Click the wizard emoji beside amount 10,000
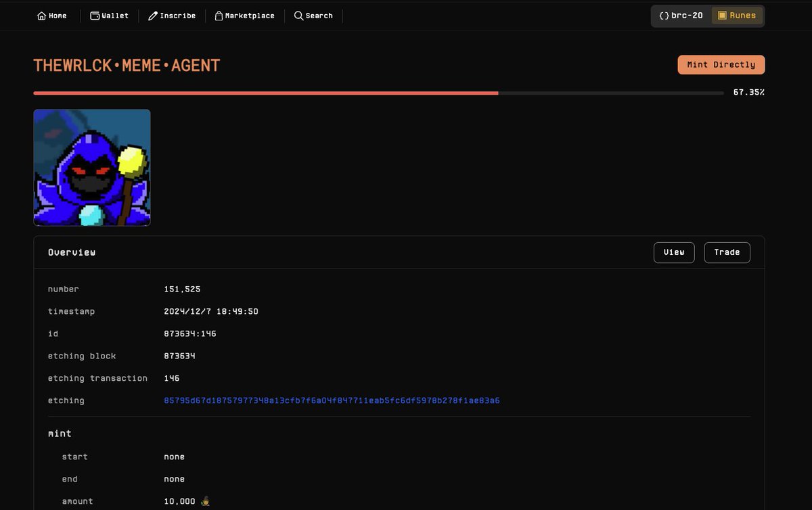 tap(206, 501)
